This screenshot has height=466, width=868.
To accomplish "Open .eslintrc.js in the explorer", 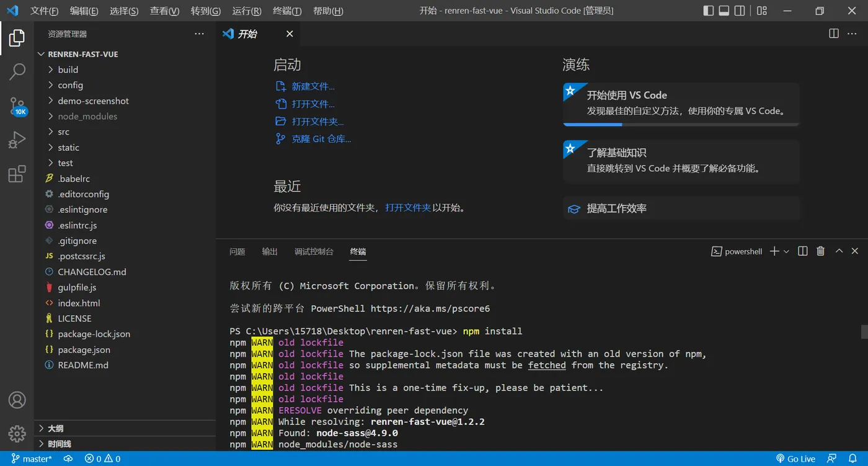I will point(125,225).
